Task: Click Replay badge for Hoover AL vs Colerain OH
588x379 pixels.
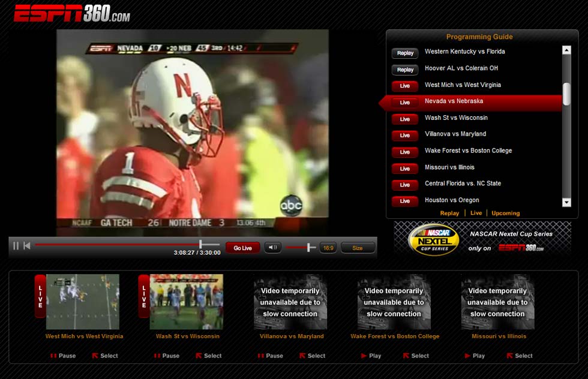Action: click(405, 70)
